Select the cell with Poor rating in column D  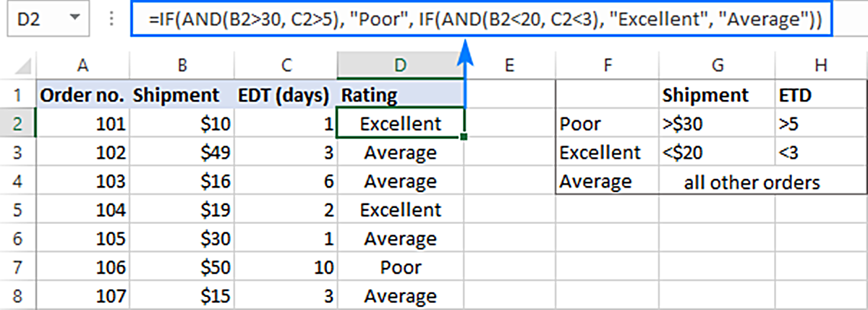coord(401,267)
